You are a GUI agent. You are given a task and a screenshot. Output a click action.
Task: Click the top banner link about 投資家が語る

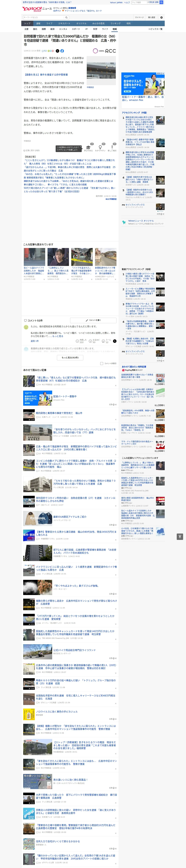click(47, 2)
